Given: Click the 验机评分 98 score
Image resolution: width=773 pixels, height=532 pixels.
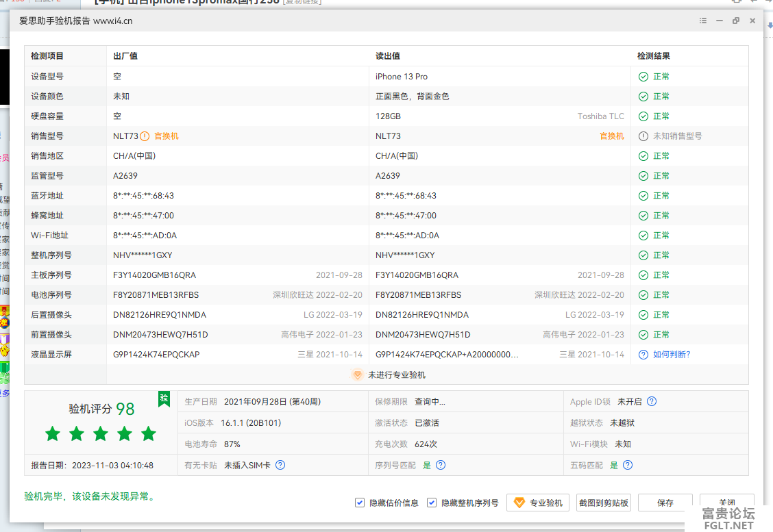Looking at the screenshot, I should (101, 409).
